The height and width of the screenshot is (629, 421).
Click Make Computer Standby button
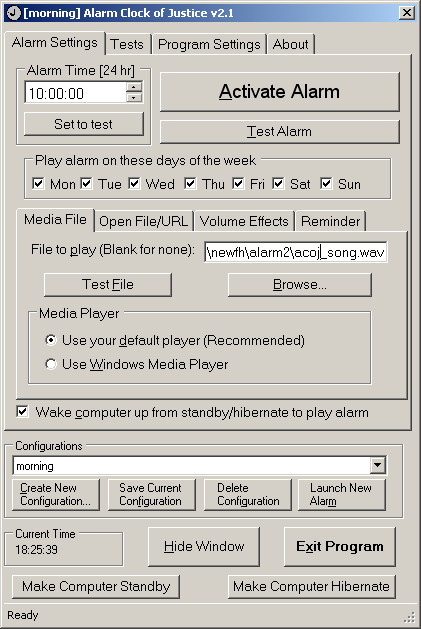point(96,586)
